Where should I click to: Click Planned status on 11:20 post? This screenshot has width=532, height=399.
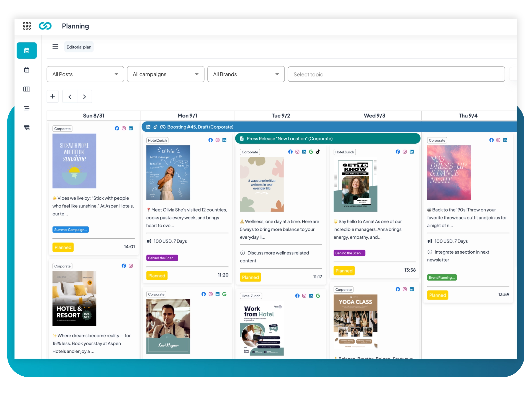coord(157,276)
